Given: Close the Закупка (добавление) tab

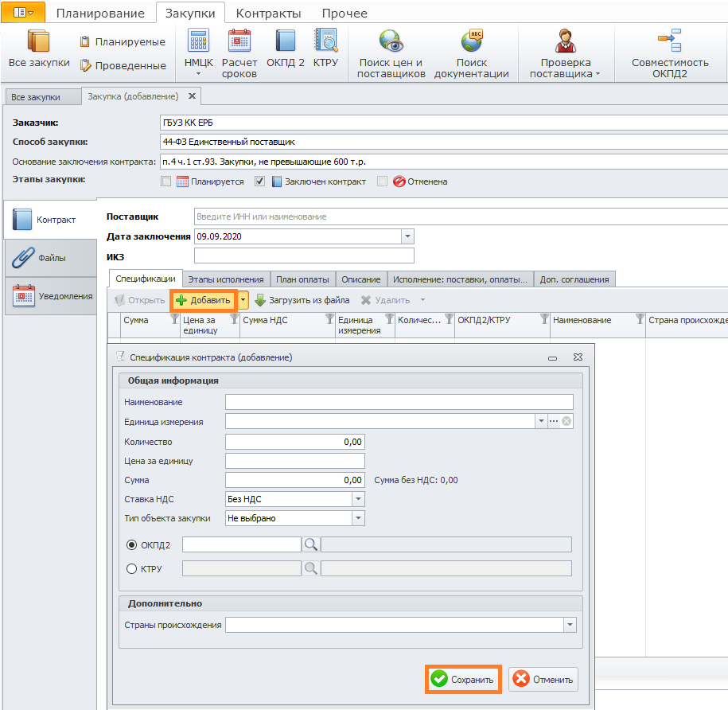Looking at the screenshot, I should pos(192,96).
